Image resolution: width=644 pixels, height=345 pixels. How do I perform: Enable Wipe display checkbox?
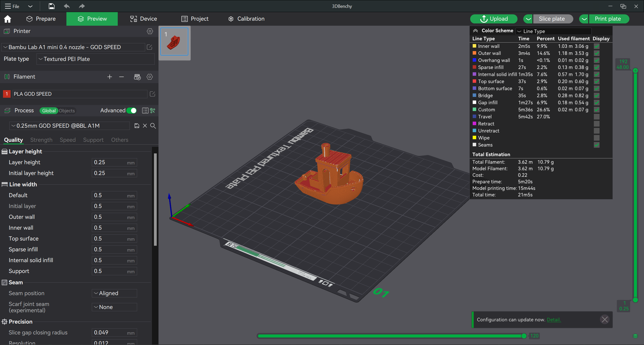coord(597,138)
